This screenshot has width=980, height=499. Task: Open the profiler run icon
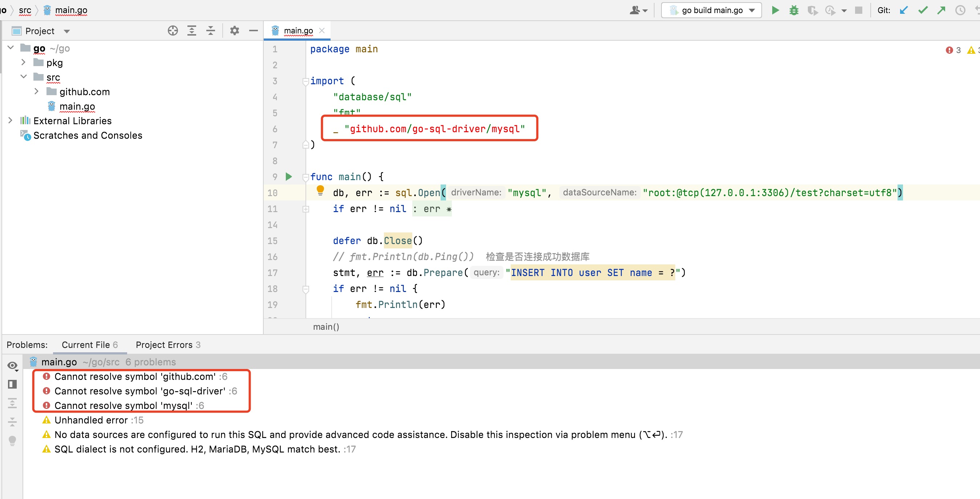pyautogui.click(x=830, y=10)
